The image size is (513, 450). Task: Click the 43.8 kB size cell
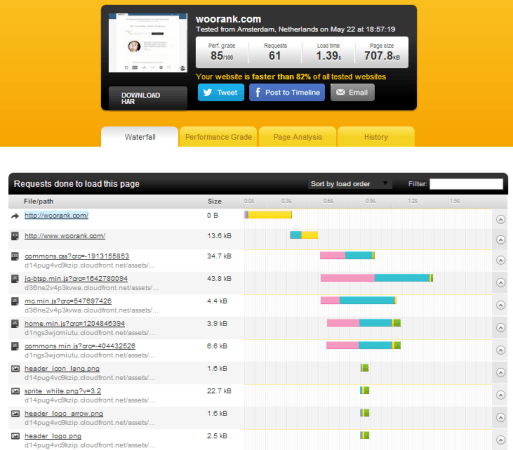pyautogui.click(x=219, y=278)
